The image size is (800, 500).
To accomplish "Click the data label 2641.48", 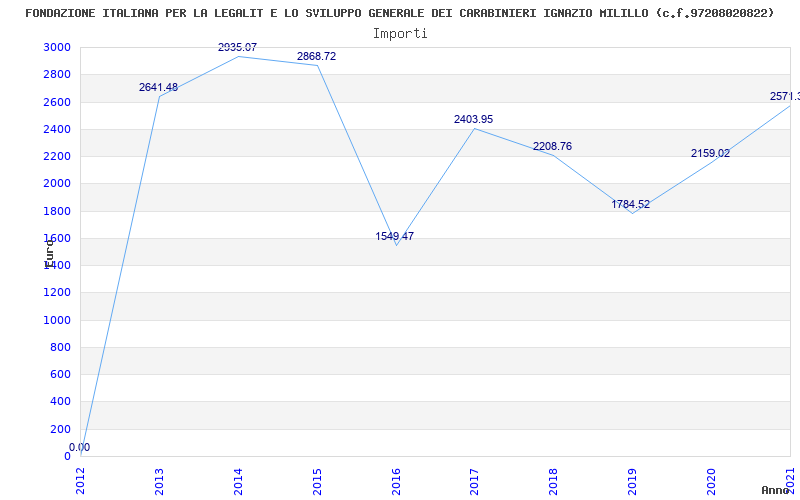I will point(158,87).
